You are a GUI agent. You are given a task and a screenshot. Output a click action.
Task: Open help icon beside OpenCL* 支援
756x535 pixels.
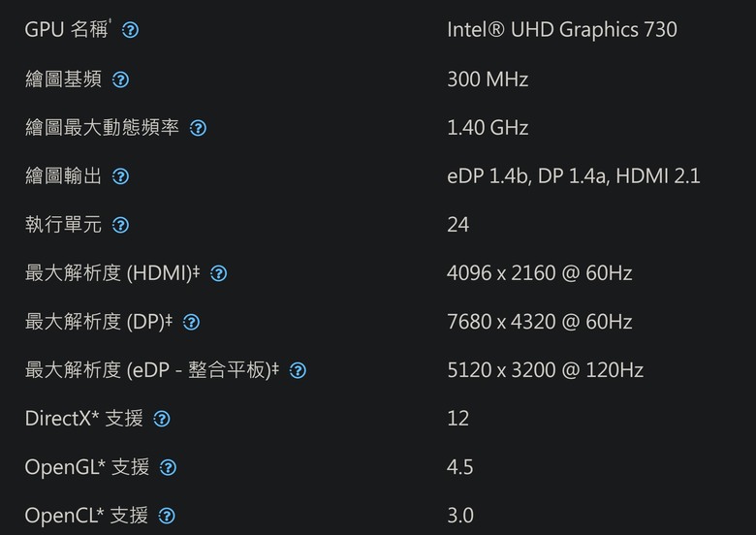[x=167, y=517]
